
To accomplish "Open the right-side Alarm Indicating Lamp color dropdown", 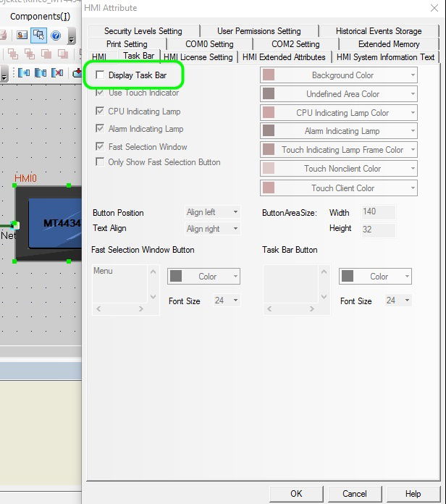I will pyautogui.click(x=339, y=131).
